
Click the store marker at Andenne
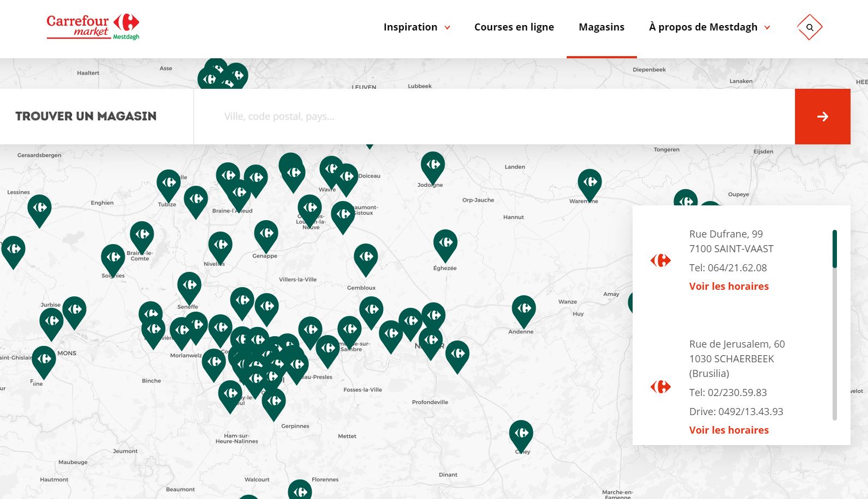tap(524, 309)
